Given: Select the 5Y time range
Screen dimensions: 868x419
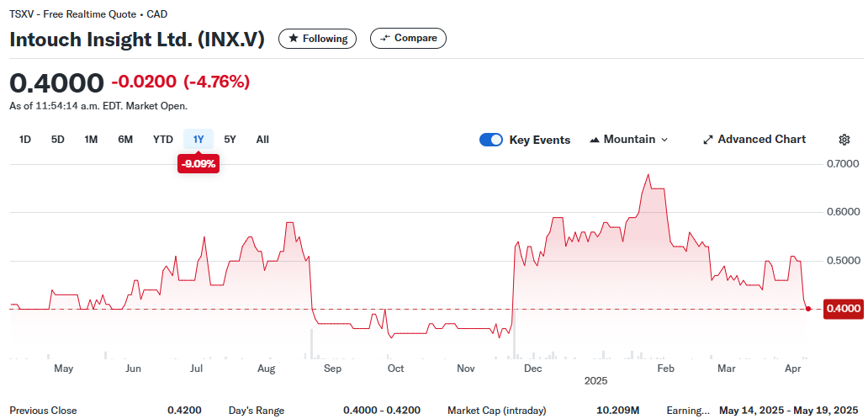Looking at the screenshot, I should click(230, 140).
